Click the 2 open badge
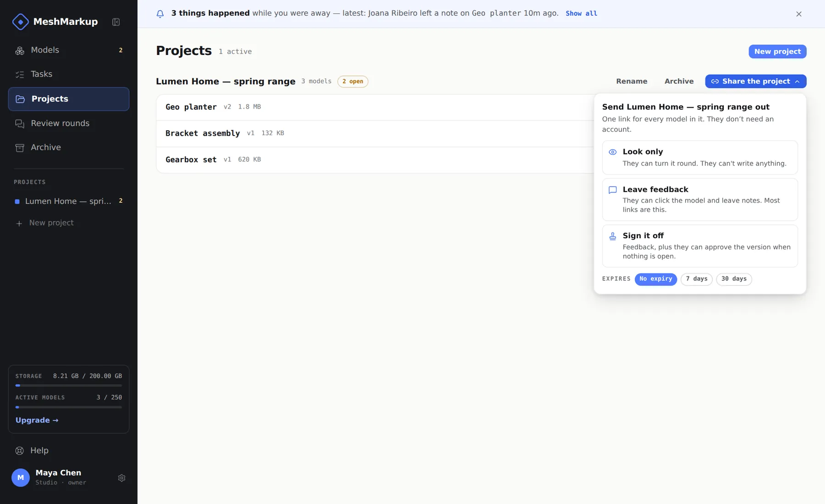 pos(352,82)
